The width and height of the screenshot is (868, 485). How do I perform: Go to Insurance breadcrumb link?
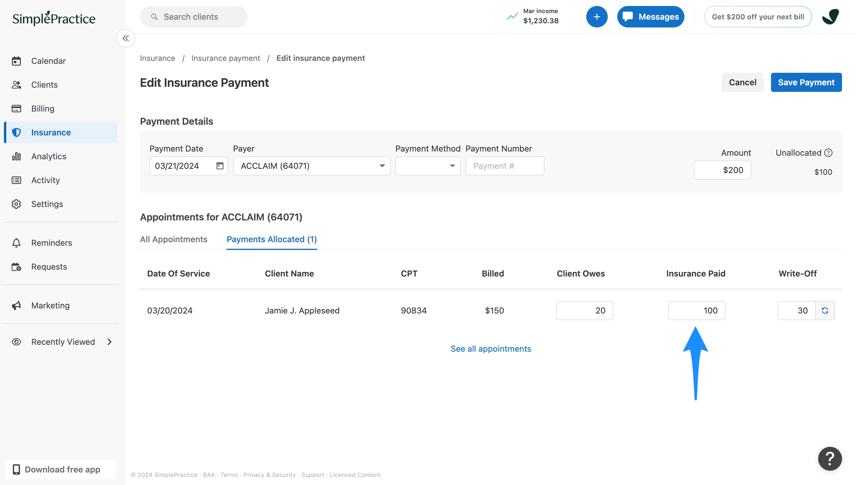[x=157, y=58]
